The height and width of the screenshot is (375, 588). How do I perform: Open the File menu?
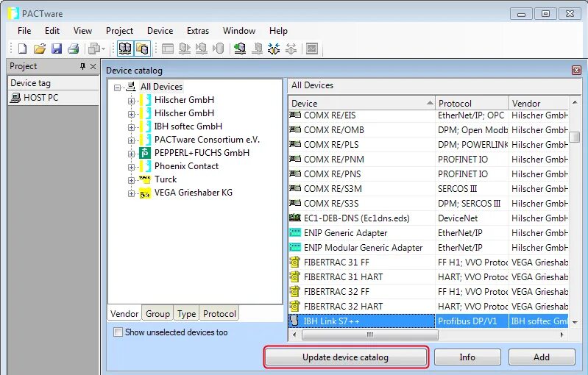click(x=24, y=31)
